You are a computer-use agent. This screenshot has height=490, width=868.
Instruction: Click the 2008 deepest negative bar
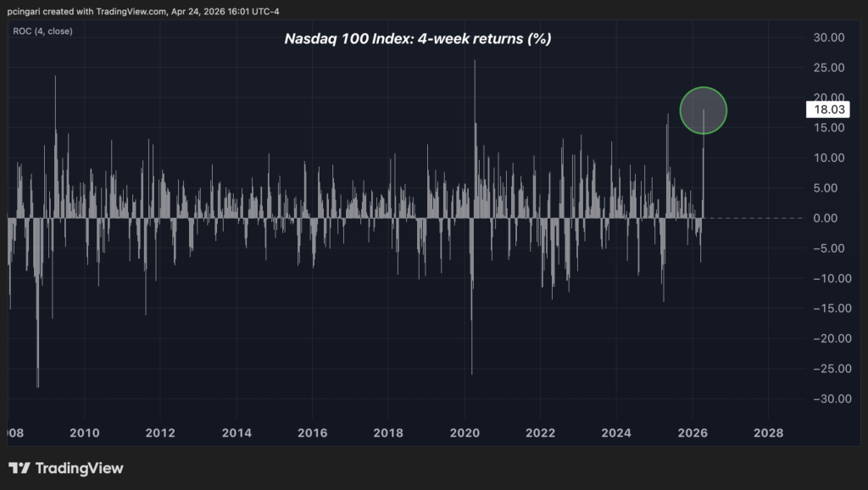pos(37,303)
